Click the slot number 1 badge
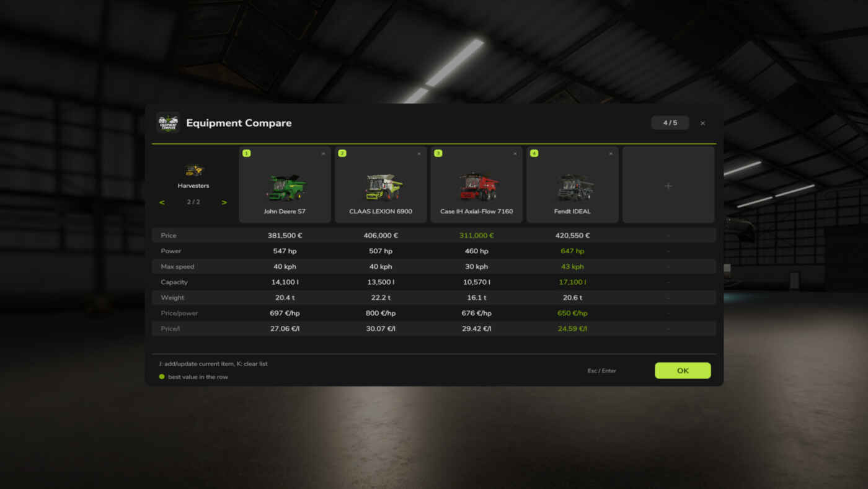Screen dimensions: 868x489 click(246, 153)
